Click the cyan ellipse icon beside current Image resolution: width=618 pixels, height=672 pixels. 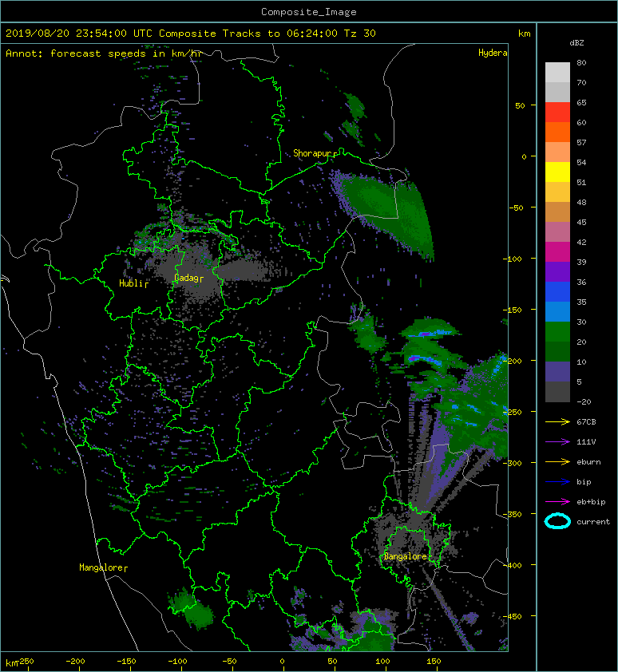pos(557,521)
